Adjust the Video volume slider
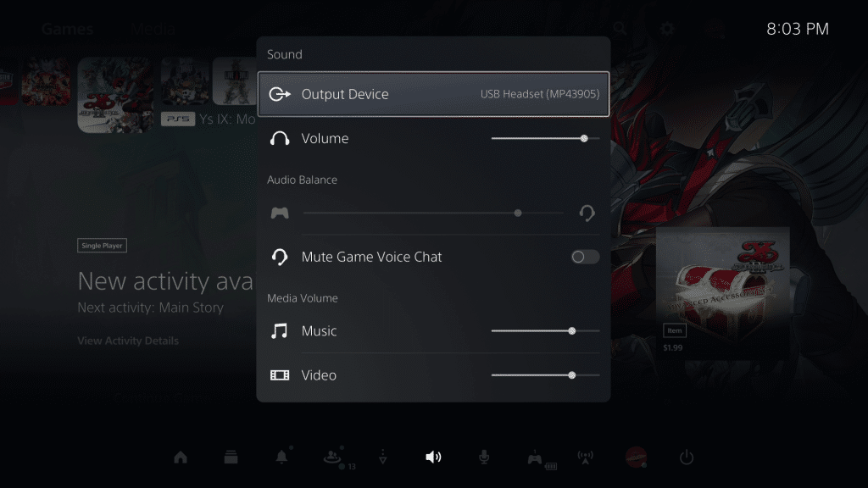Screen dimensions: 868x488 click(545, 375)
